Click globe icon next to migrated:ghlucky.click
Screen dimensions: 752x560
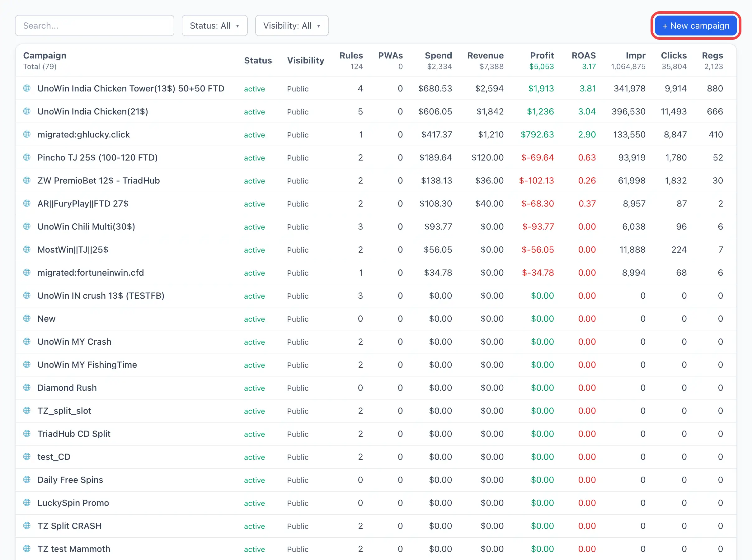coord(27,134)
